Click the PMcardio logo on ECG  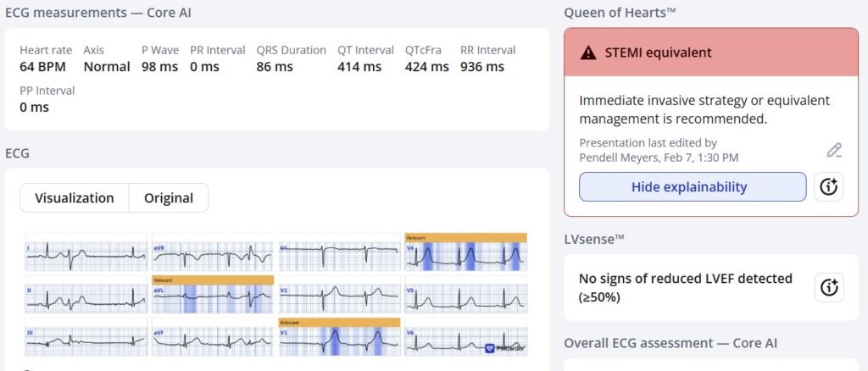coord(502,347)
